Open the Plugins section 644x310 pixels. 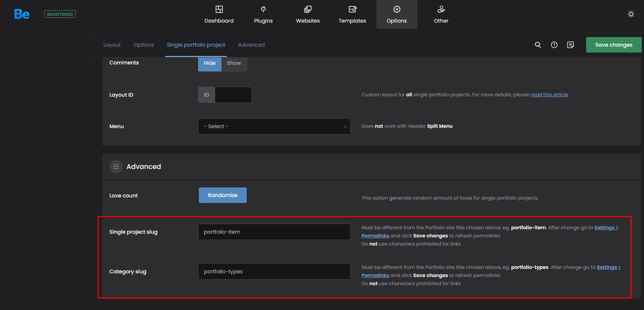pos(263,15)
